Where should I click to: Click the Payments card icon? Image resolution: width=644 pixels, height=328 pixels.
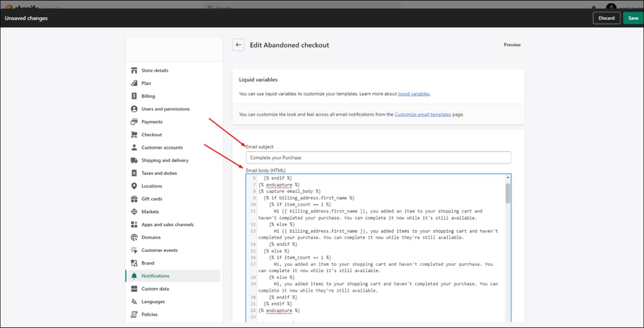[134, 122]
